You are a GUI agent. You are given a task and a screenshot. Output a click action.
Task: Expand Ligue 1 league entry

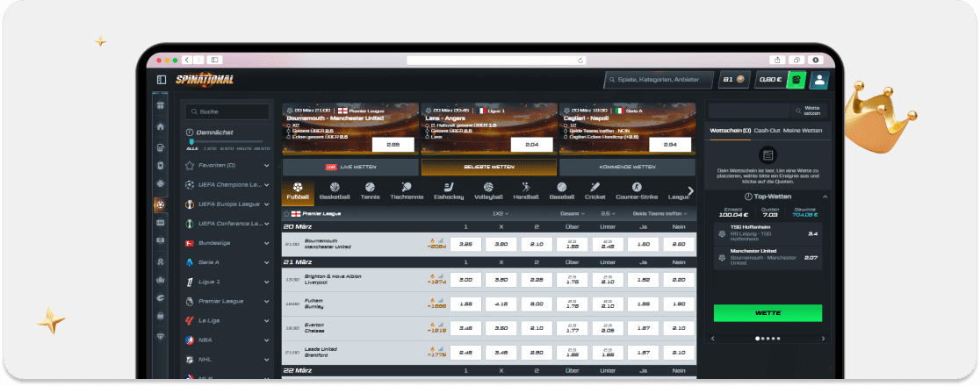[267, 282]
